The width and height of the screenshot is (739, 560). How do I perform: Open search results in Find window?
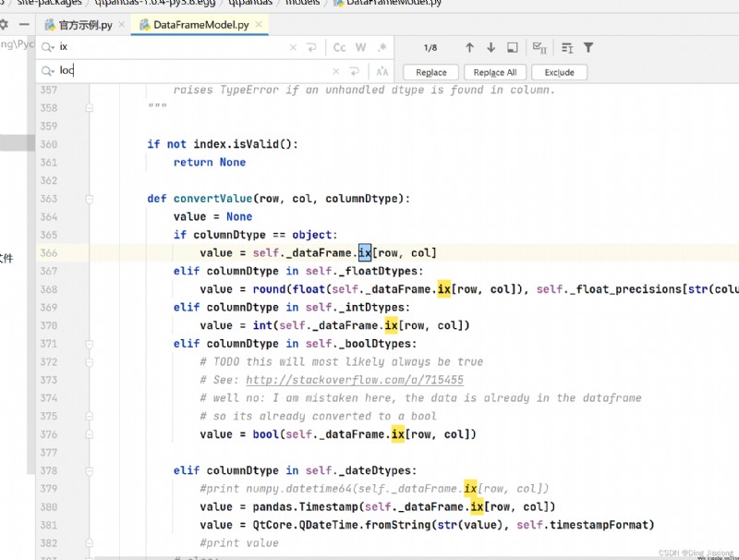tap(513, 48)
